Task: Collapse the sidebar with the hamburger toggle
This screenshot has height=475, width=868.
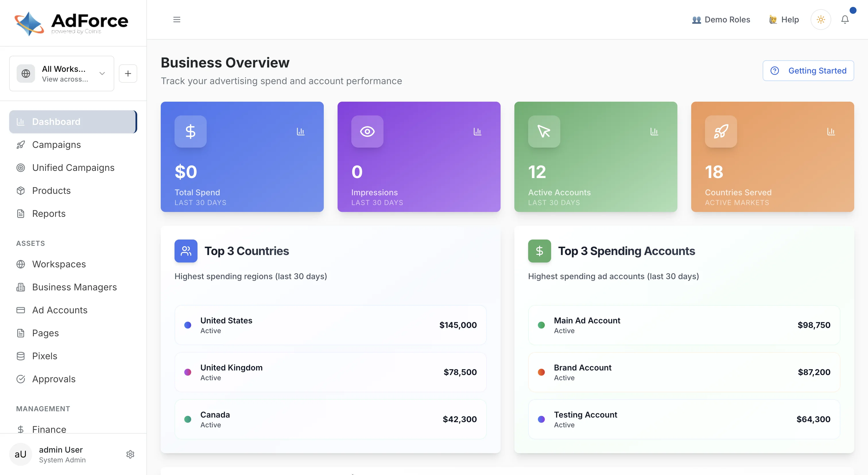Action: [x=177, y=19]
